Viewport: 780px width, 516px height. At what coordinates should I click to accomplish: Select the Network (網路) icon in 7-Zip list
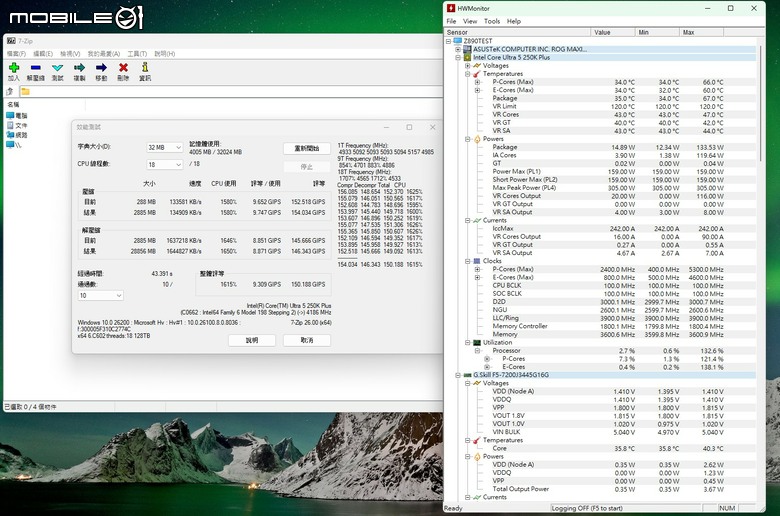(10, 134)
